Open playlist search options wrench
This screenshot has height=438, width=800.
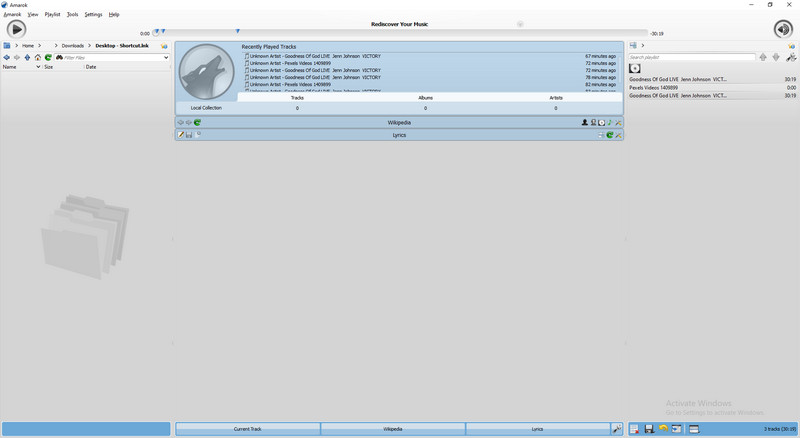791,57
